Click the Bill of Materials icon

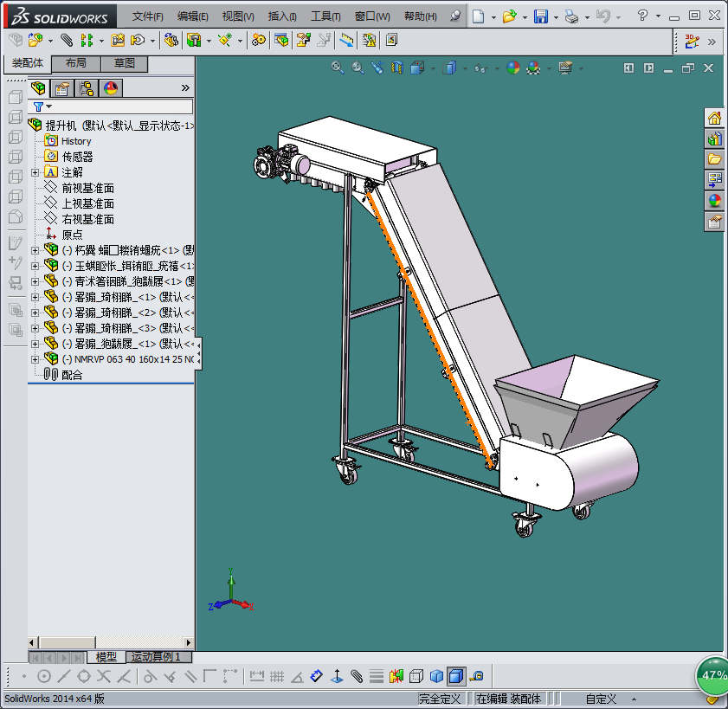coord(281,41)
